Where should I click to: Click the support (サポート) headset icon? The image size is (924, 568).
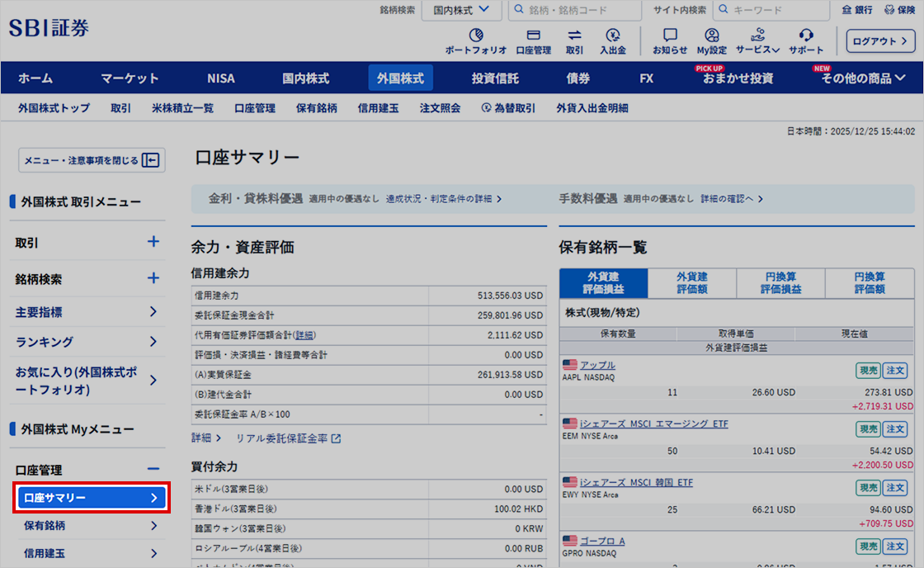coord(806,35)
